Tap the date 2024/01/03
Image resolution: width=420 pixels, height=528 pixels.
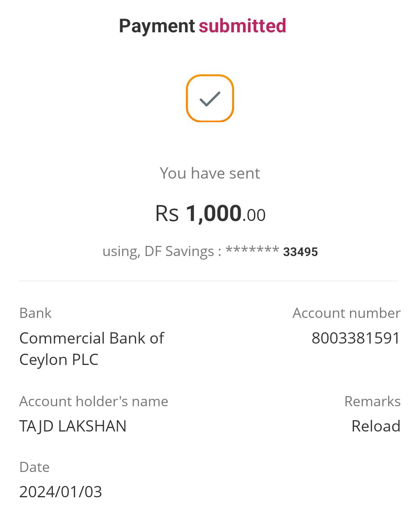(61, 492)
